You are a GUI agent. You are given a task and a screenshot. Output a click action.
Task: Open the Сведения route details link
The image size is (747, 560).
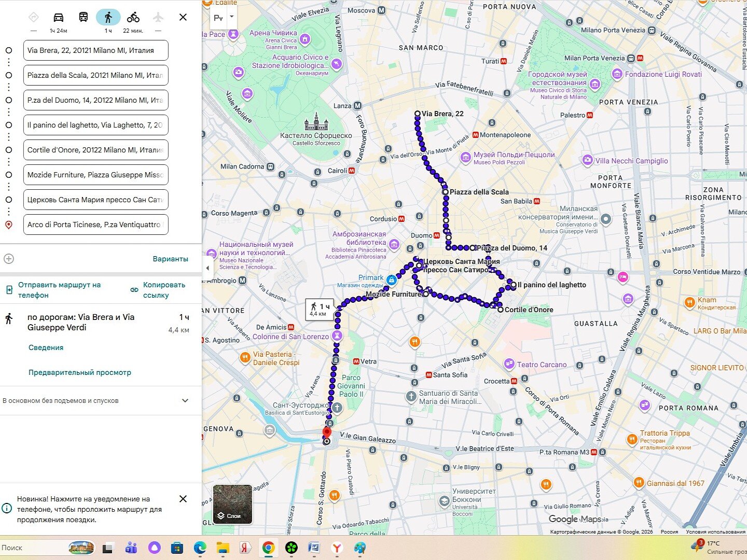point(46,347)
